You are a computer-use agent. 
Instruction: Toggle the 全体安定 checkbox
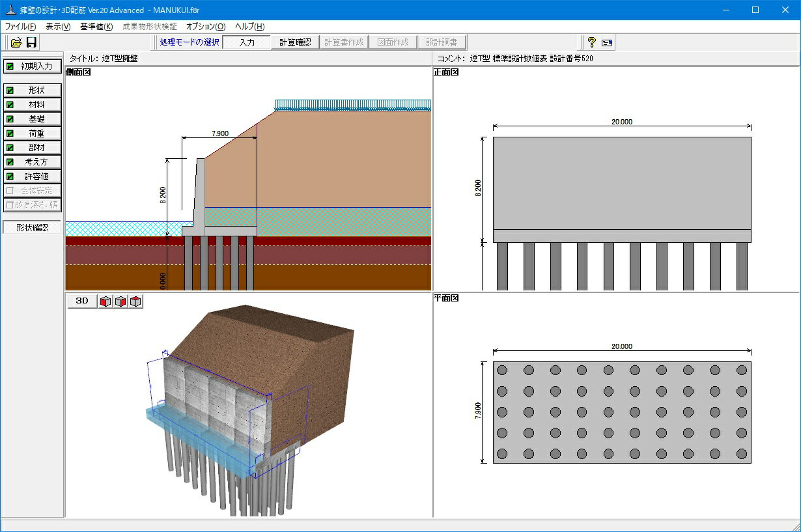tap(10, 190)
